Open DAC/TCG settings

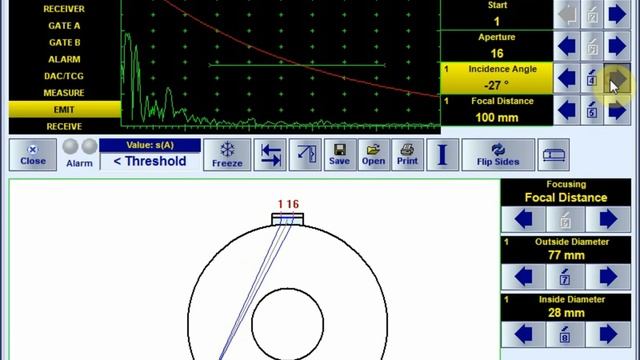click(x=64, y=76)
